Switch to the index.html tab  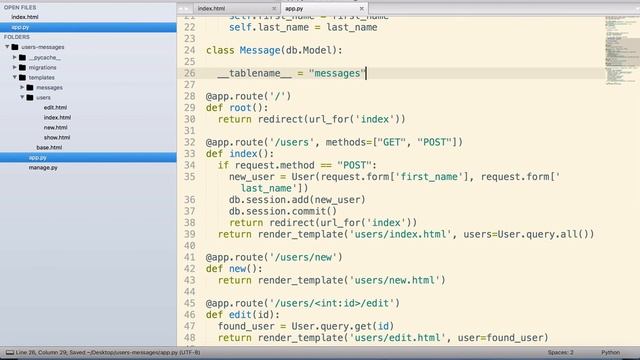(x=211, y=9)
